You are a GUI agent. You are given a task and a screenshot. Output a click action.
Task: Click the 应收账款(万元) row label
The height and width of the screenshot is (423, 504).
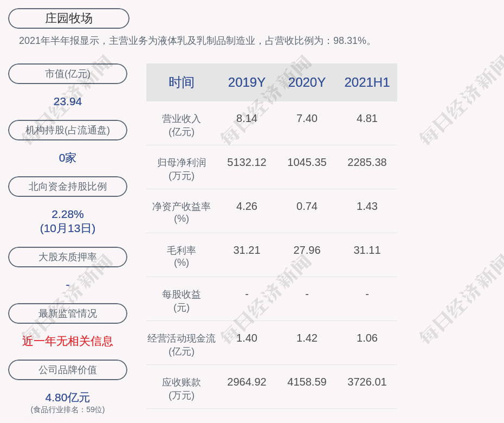182,389
